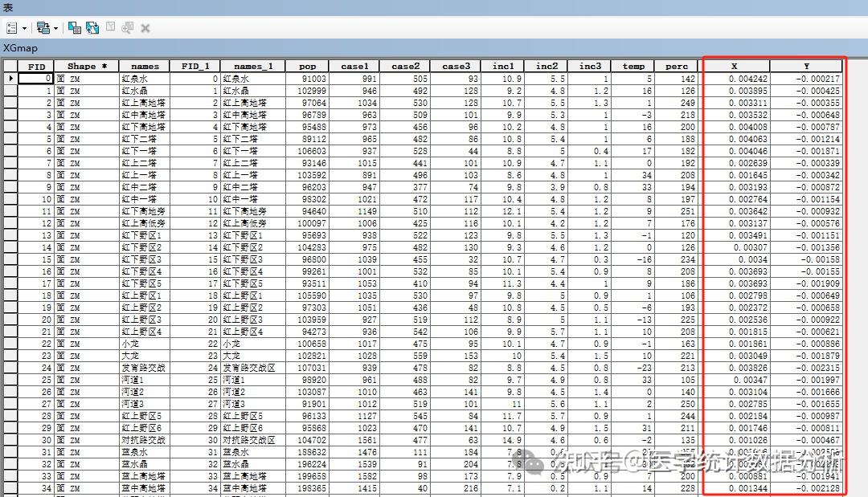The image size is (868, 497).
Task: Select the row marker for FID 0
Action: point(10,77)
